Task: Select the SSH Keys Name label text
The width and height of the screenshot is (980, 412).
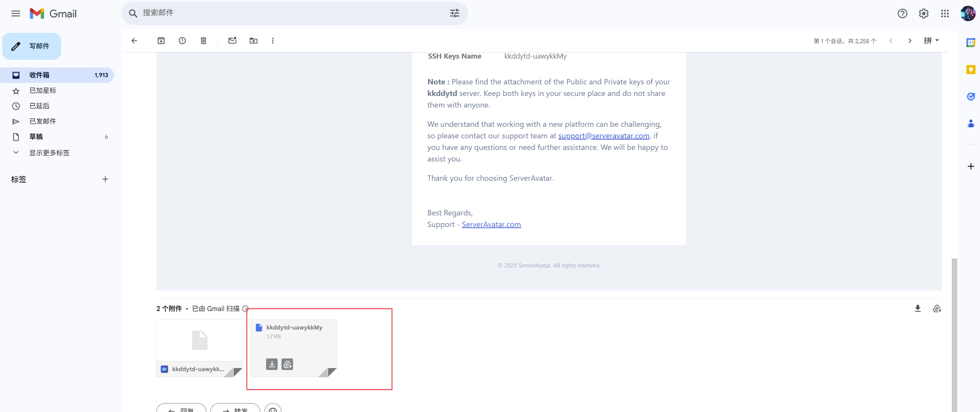Action: pos(455,56)
